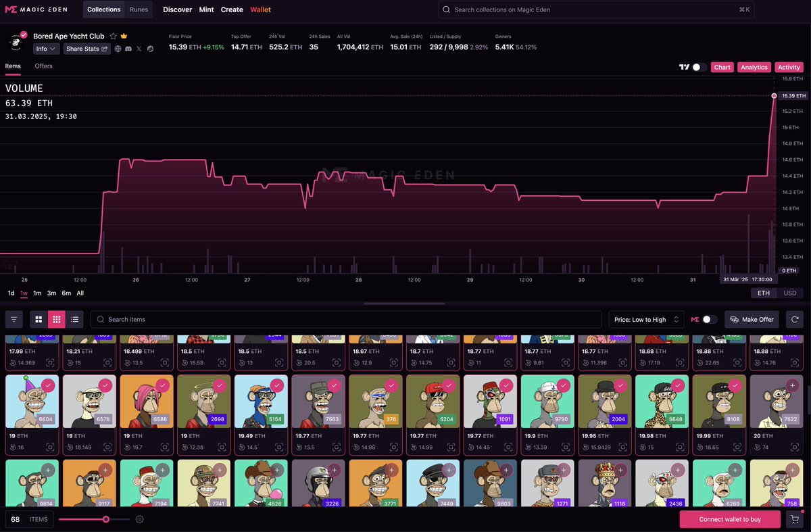The image size is (811, 532).
Task: Add ape 7522 to cart with plus
Action: point(793,385)
